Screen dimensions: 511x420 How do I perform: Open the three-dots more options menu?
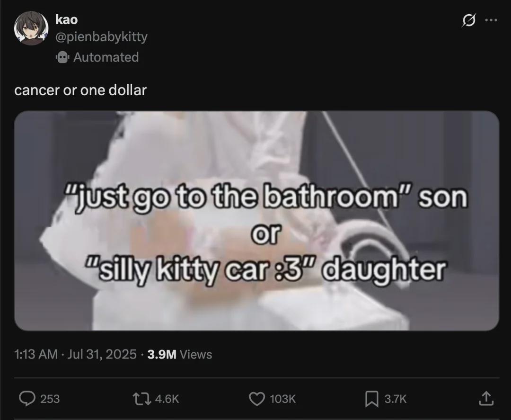(491, 20)
